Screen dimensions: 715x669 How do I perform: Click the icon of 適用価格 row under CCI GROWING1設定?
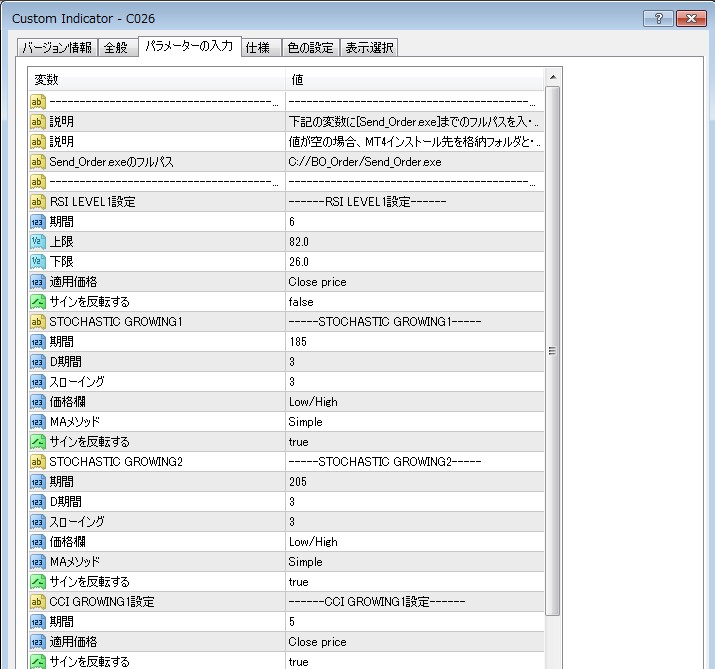pyautogui.click(x=38, y=642)
